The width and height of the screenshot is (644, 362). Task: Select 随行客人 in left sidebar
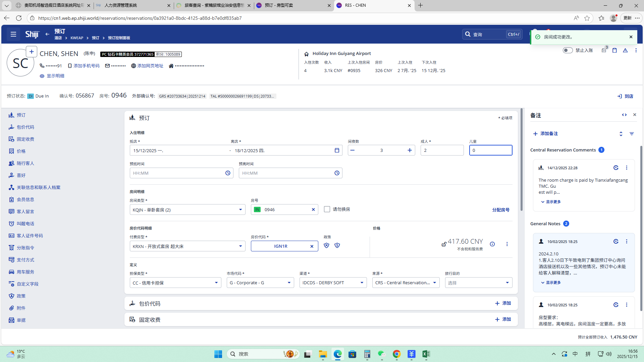click(x=25, y=163)
